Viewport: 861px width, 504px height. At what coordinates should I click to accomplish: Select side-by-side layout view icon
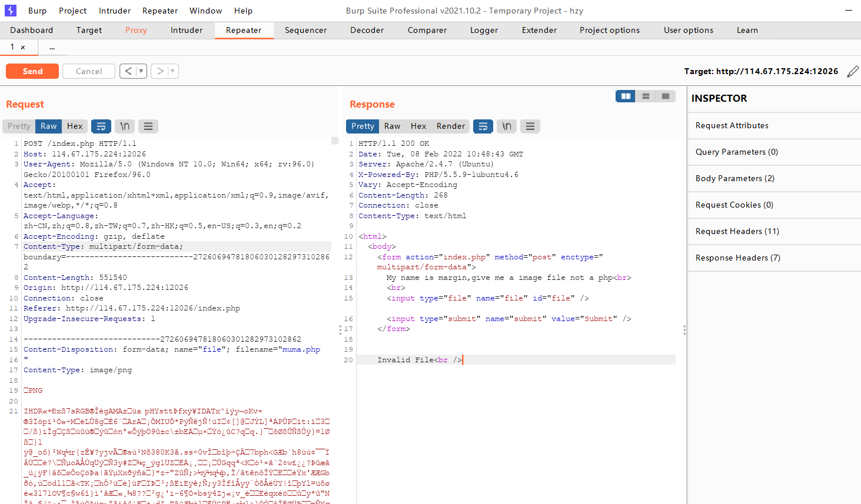point(626,96)
